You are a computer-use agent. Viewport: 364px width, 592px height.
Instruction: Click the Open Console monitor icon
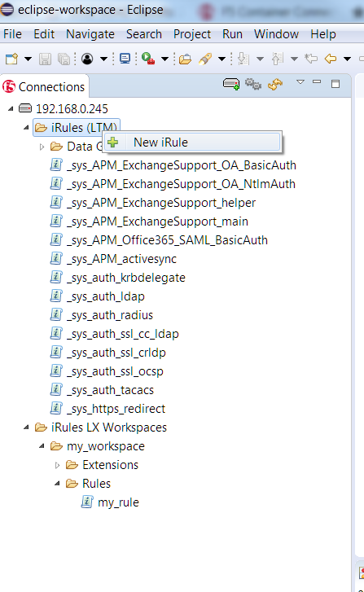click(125, 59)
